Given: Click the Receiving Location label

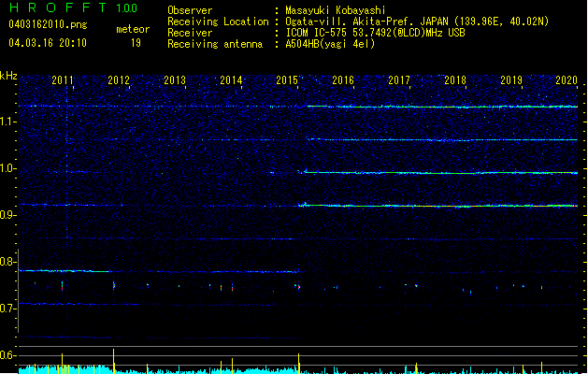Looking at the screenshot, I should pyautogui.click(x=218, y=22).
